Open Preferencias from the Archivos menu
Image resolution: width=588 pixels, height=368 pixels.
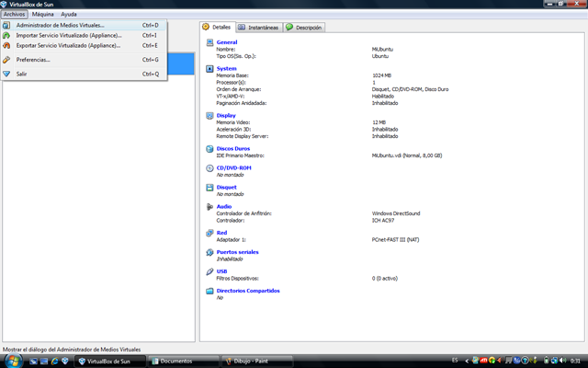coord(33,60)
